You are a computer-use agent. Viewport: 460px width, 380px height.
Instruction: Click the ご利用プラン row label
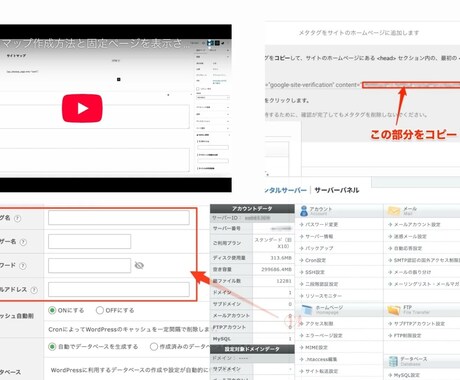tap(227, 243)
